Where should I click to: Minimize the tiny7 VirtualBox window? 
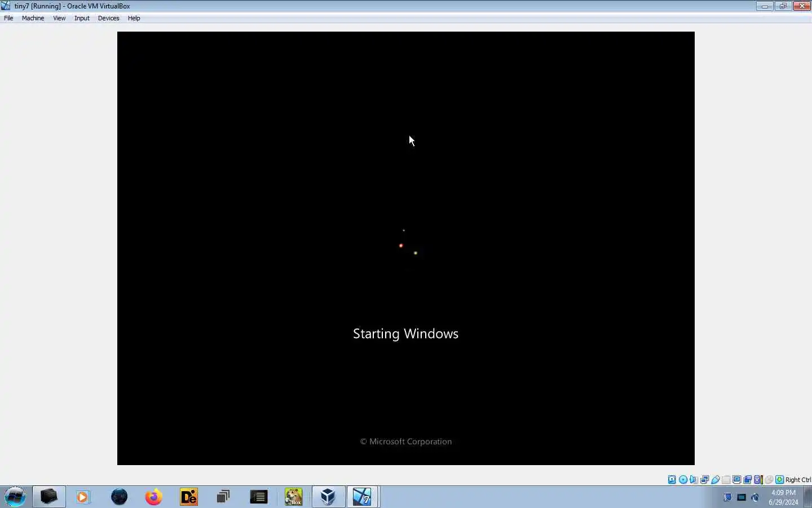pos(765,6)
